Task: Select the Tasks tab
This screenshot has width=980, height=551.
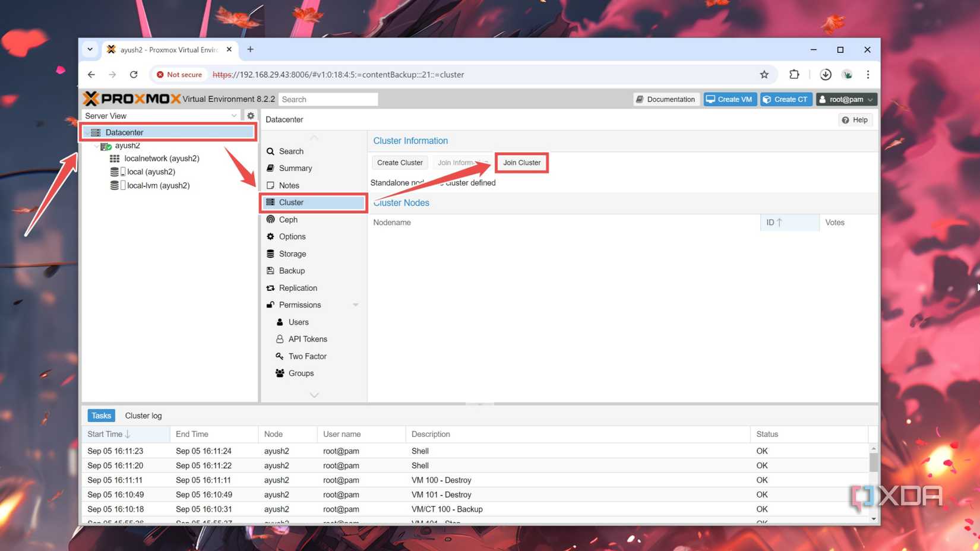Action: [x=100, y=415]
